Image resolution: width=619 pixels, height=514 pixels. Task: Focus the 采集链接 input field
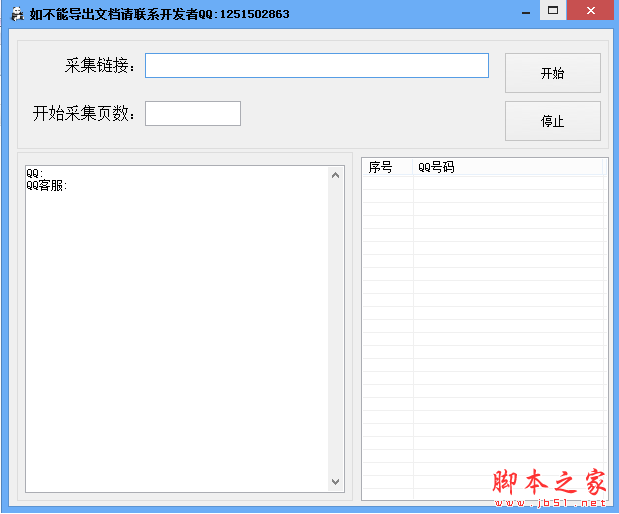[x=316, y=65]
